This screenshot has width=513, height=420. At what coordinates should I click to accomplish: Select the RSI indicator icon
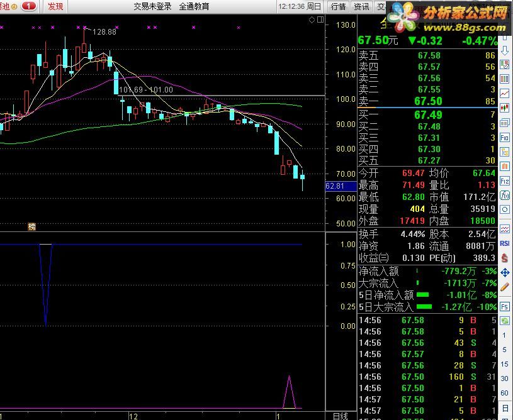point(505,243)
